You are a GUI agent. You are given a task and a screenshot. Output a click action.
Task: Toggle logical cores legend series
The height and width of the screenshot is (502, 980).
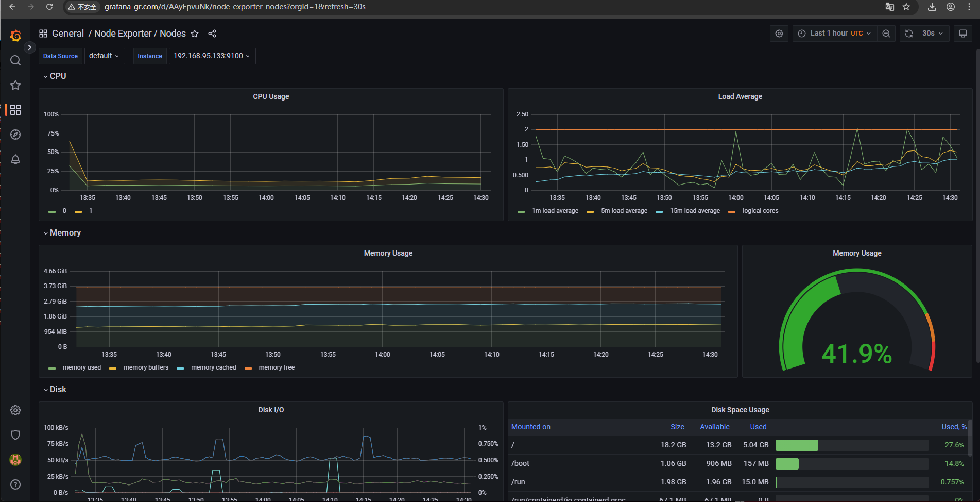[760, 211]
